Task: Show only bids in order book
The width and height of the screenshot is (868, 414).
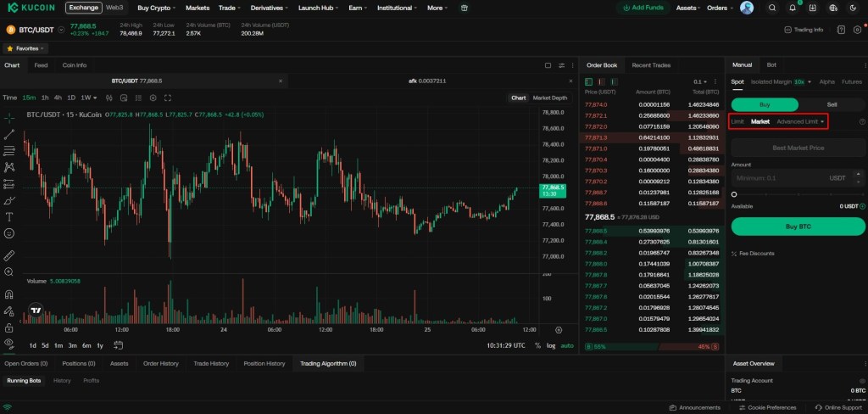Action: pos(614,81)
